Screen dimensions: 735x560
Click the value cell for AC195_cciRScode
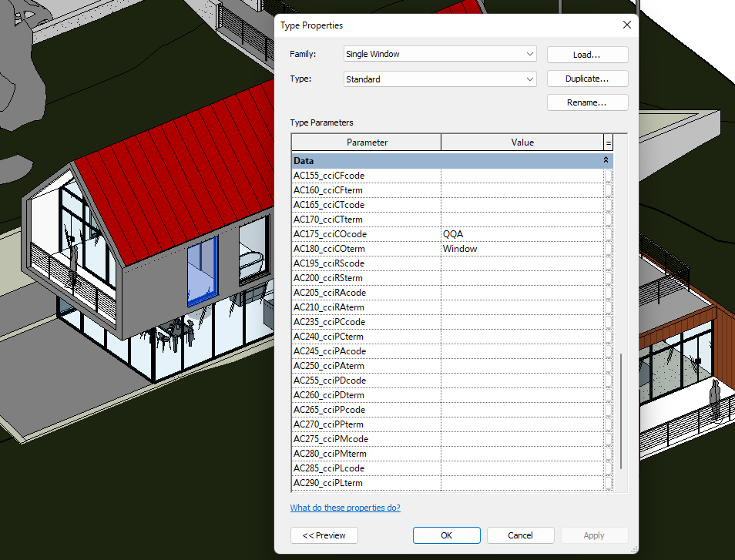[522, 263]
